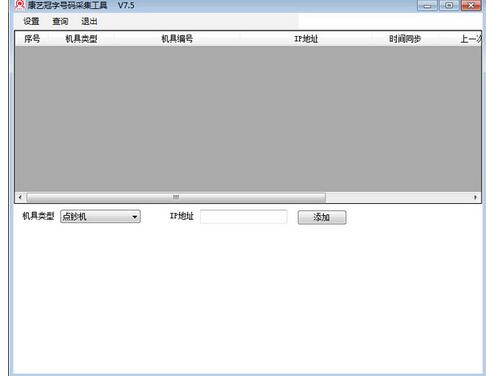486x376 pixels.
Task: Click the 时间同步 column header
Action: [x=405, y=39]
